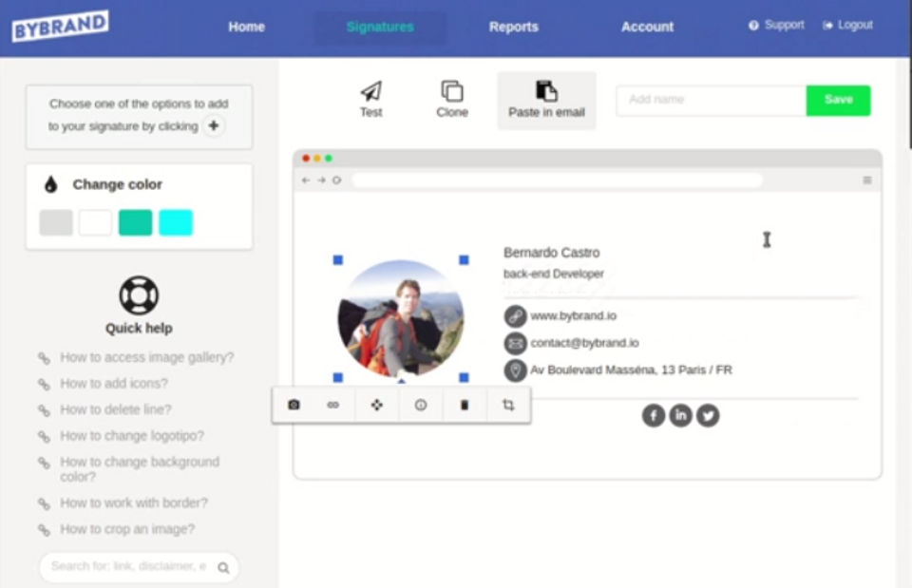Open the Signatures menu
The image size is (912, 588).
click(380, 27)
